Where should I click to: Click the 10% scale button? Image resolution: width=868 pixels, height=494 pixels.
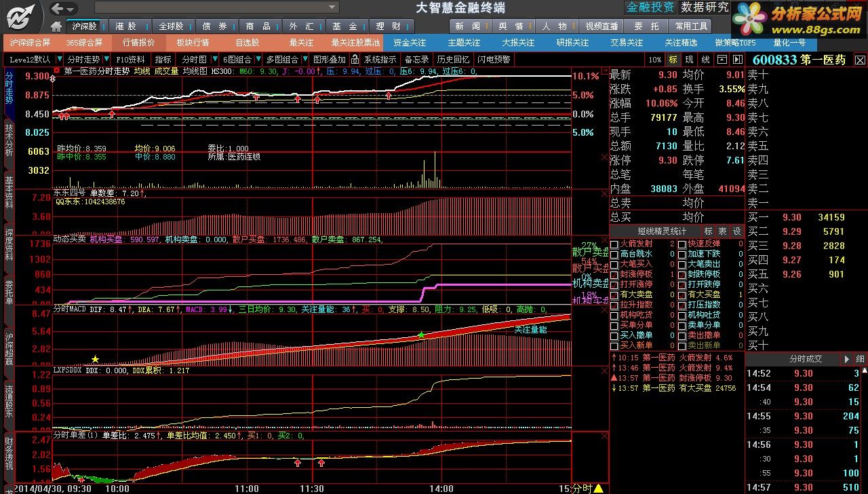654,60
